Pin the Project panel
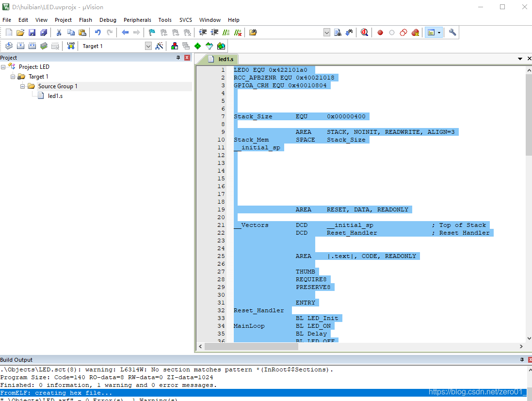 [x=178, y=58]
